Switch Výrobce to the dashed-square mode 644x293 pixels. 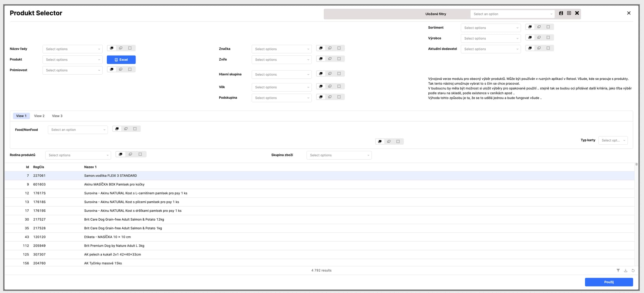click(x=548, y=38)
